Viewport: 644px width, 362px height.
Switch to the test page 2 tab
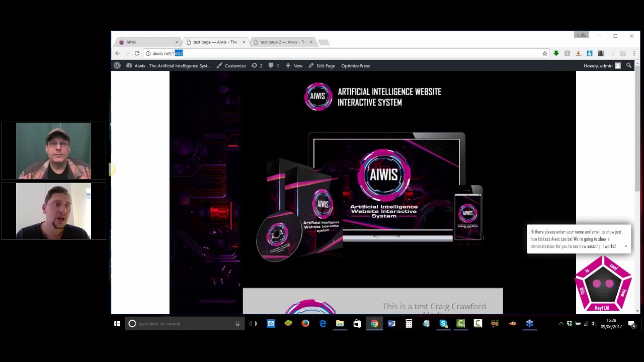283,42
